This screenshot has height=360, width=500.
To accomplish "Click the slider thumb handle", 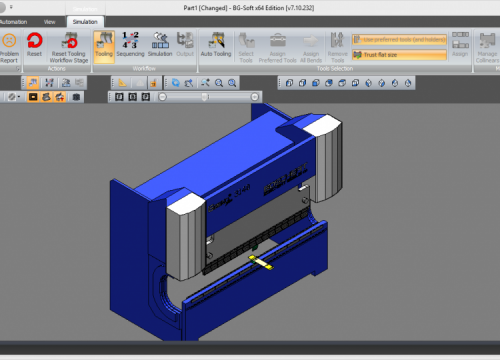I will (204, 97).
